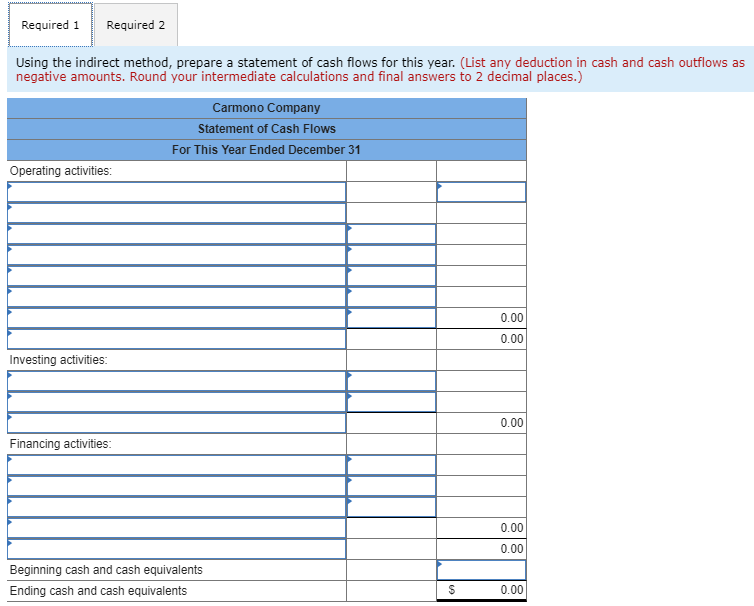Select amount field in third Financing row
Image resolution: width=754 pixels, height=606 pixels.
(x=391, y=507)
